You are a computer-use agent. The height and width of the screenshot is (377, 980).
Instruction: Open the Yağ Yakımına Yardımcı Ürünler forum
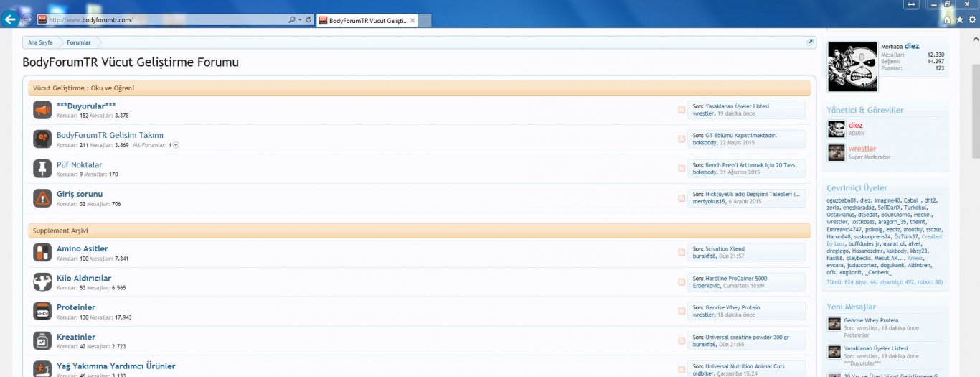(x=116, y=366)
